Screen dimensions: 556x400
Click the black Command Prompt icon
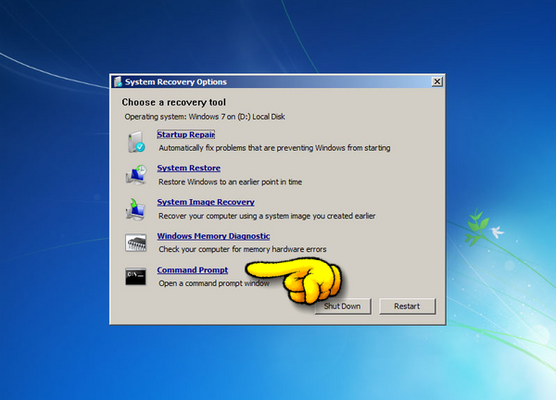click(135, 276)
